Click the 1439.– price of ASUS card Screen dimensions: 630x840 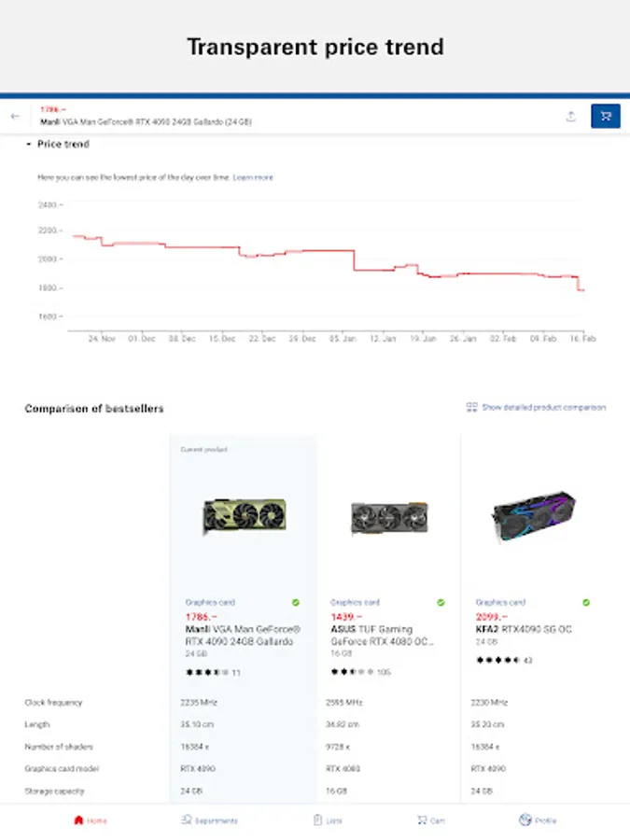click(x=346, y=617)
